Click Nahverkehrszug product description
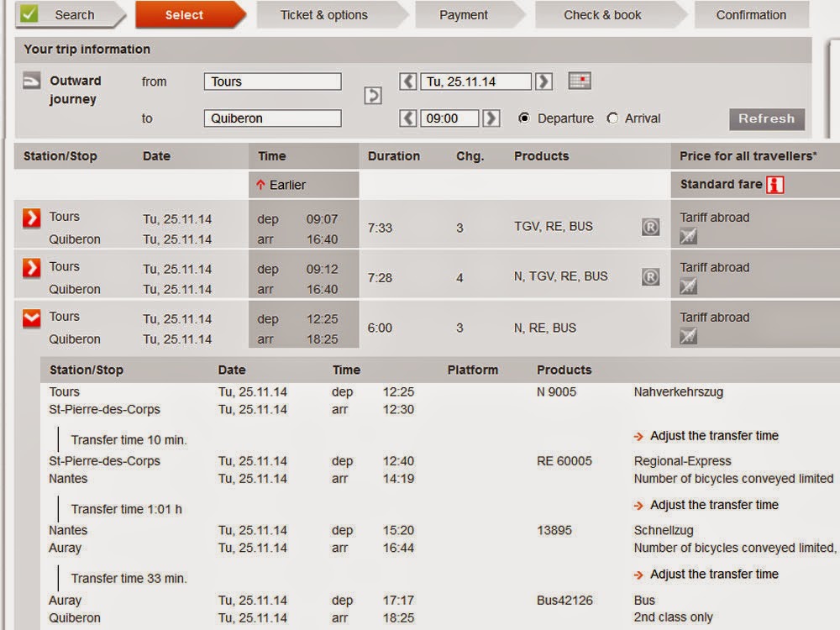The width and height of the screenshot is (840, 630). click(x=678, y=392)
